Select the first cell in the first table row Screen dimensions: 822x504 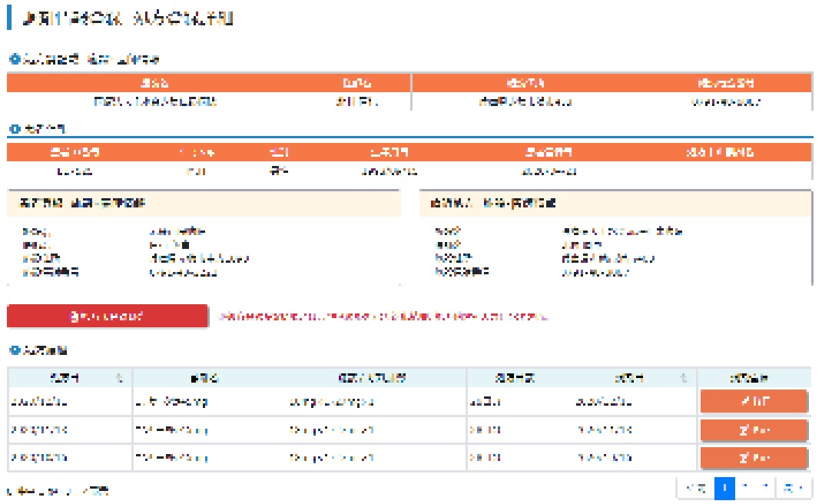pyautogui.click(x=69, y=402)
